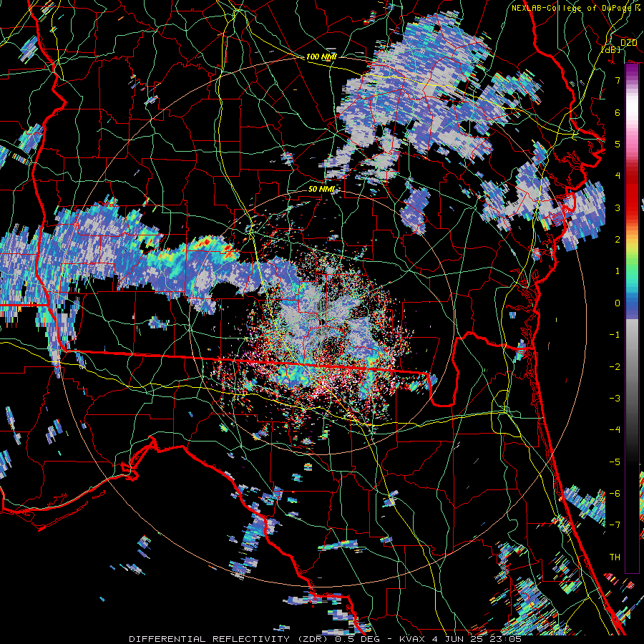Viewport: 644px width, 644px height.
Task: Click the -5 value on color scale
Action: coord(615,462)
